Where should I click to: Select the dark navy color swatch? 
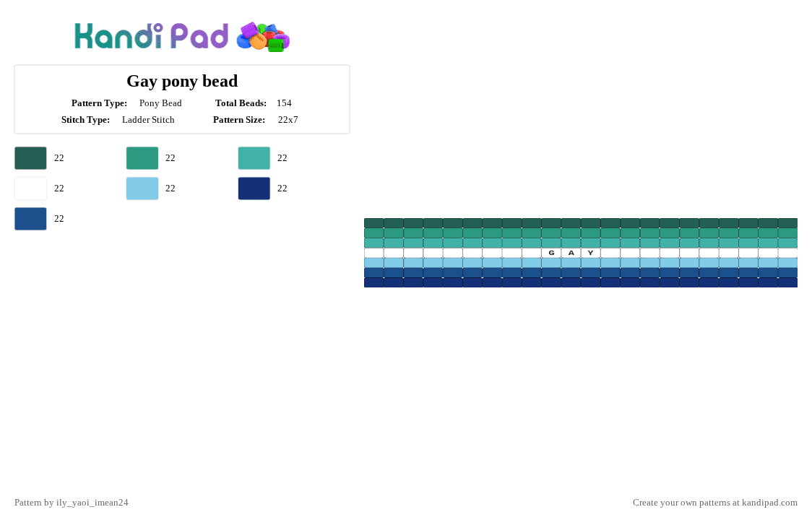(x=254, y=188)
